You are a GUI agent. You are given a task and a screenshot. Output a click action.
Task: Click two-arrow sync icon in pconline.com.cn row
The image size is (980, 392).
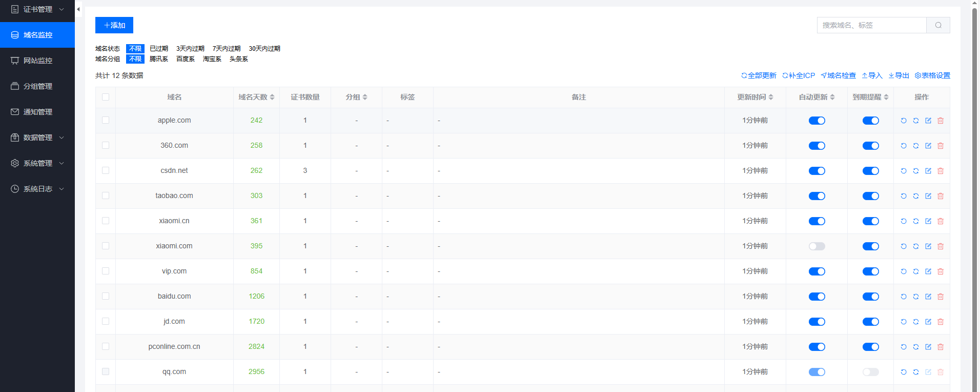916,347
